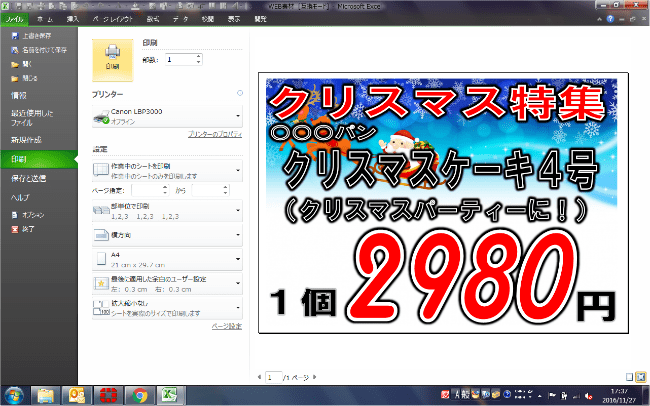Decrease copies with the down spinner arrow
Viewport: 650px width, 406px height.
pos(199,63)
